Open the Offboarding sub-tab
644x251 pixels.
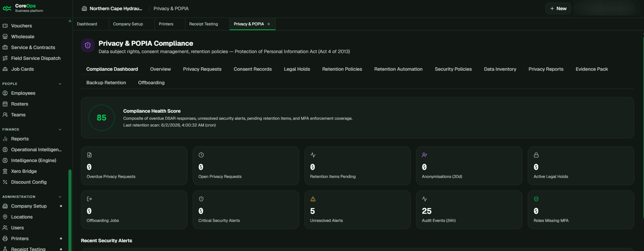(x=151, y=83)
